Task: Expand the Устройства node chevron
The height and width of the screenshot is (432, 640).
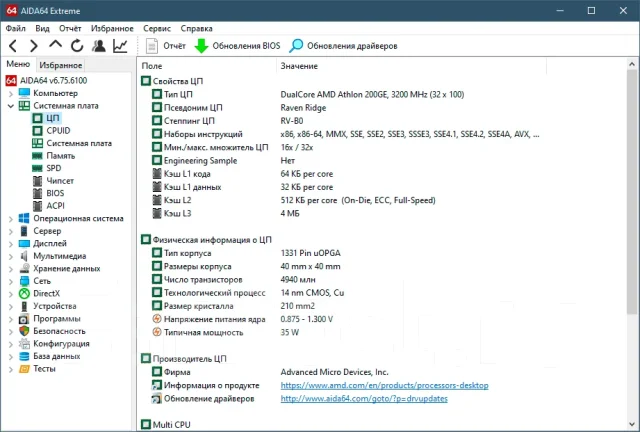Action: (11, 306)
